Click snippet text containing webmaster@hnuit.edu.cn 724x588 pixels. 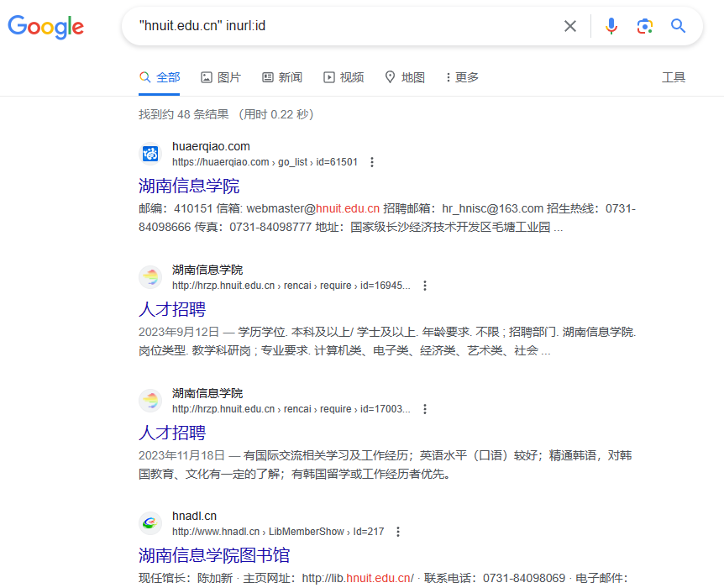(387, 218)
